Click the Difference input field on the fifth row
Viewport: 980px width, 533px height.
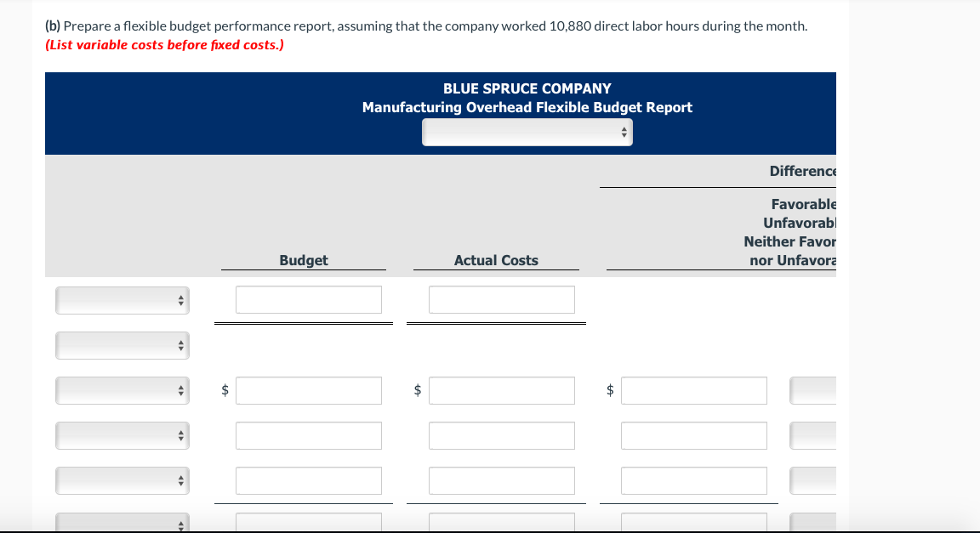[x=693, y=480]
